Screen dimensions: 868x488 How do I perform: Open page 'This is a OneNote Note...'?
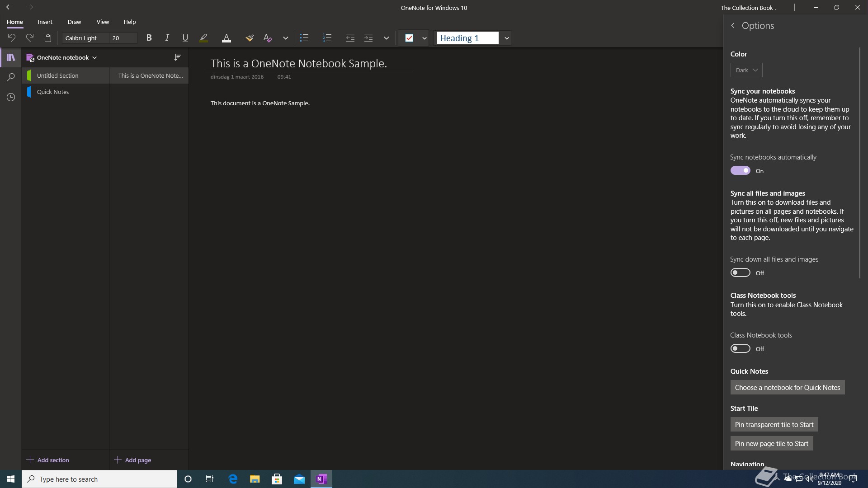pos(149,75)
